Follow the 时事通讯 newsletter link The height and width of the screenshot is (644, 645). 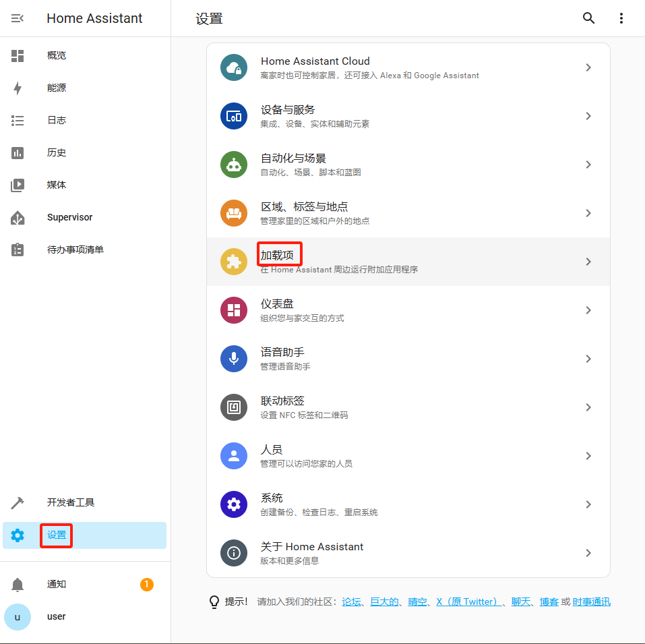pyautogui.click(x=592, y=602)
